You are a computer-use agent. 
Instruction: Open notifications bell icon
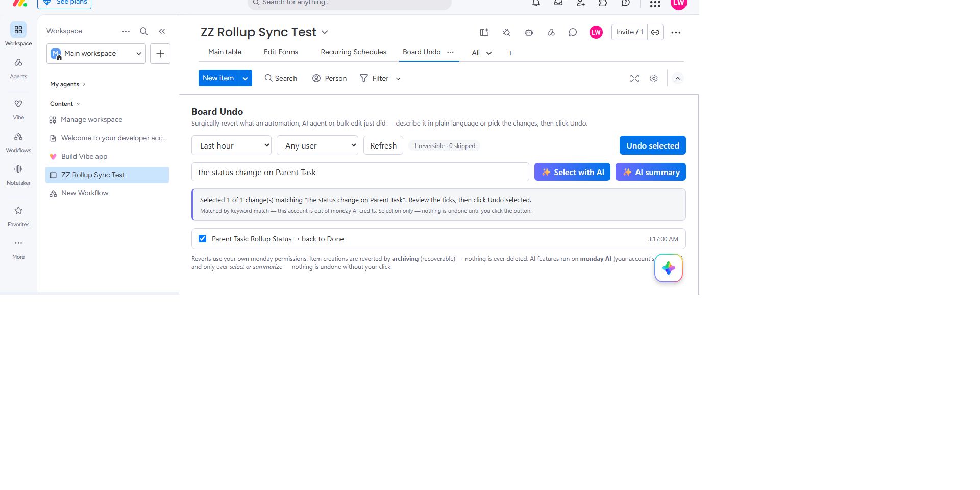[536, 3]
